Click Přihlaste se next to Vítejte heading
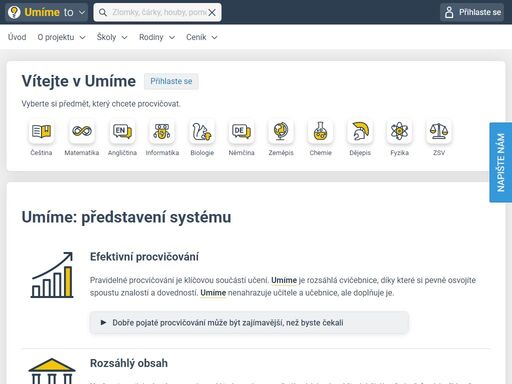This screenshot has width=512, height=384. tap(171, 81)
